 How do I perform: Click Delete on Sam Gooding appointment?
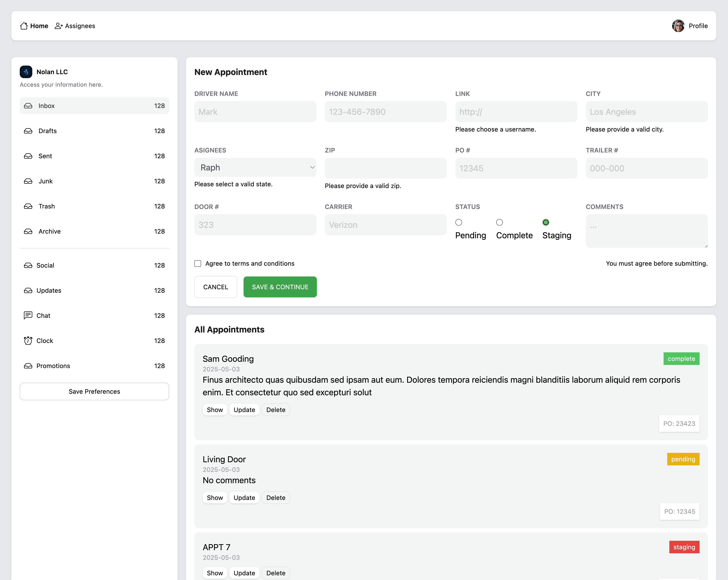pos(275,410)
